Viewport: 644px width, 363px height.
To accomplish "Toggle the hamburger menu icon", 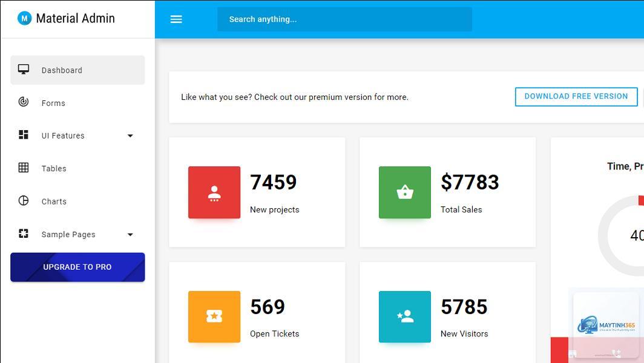I will pyautogui.click(x=176, y=19).
